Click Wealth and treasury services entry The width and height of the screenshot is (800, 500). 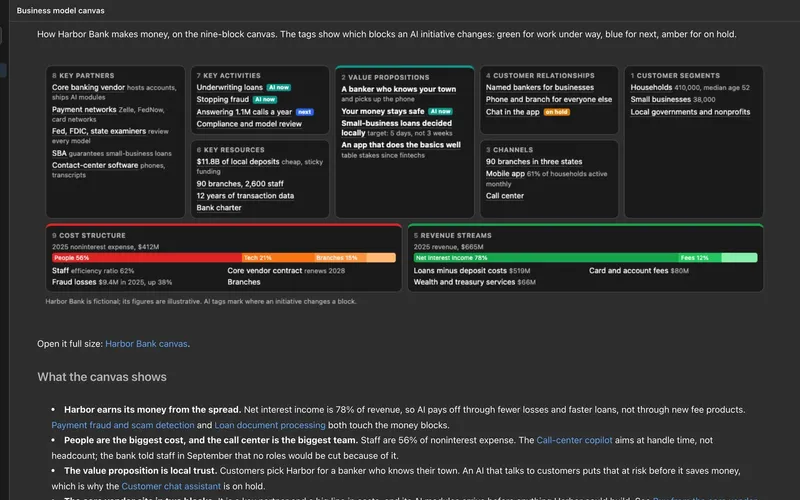click(474, 282)
